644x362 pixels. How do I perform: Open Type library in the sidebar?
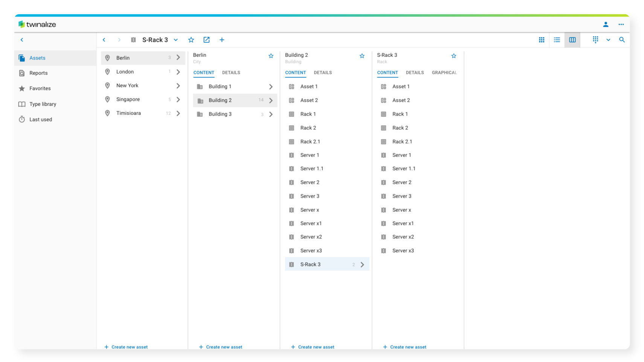(43, 104)
